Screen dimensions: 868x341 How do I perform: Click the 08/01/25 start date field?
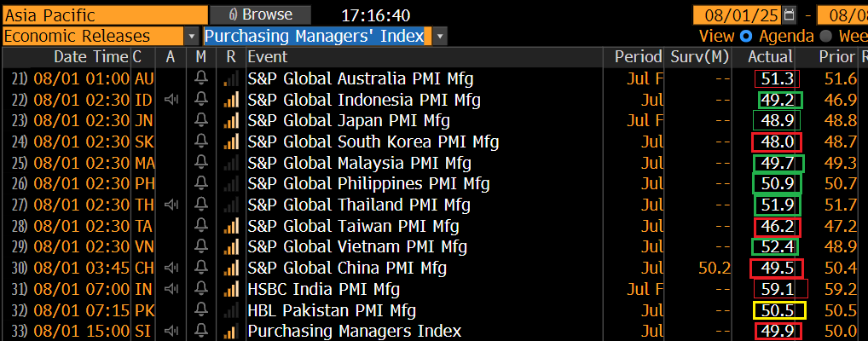click(736, 15)
